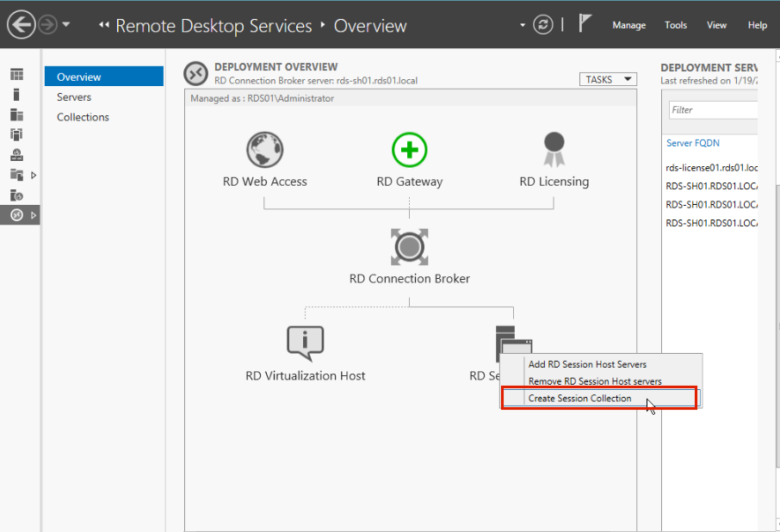Sort by the Server FQDN column header
Viewport: 780px width, 532px height.
692,143
